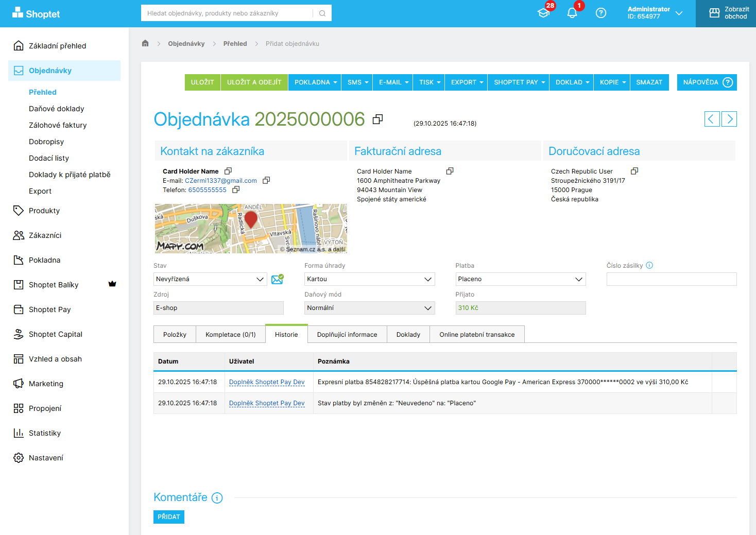Go to the next order arrow
756x535 pixels.
click(729, 119)
